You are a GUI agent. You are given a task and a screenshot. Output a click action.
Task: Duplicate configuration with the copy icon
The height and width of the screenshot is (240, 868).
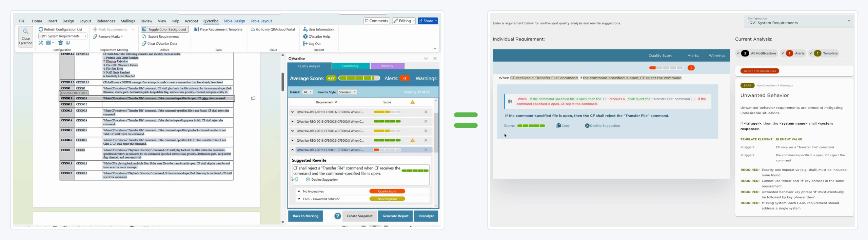click(x=68, y=43)
